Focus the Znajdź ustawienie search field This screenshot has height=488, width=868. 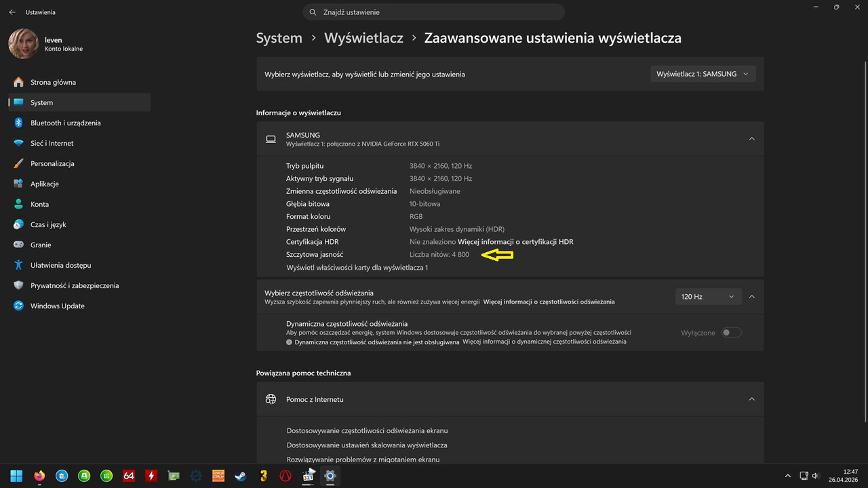[x=433, y=12]
